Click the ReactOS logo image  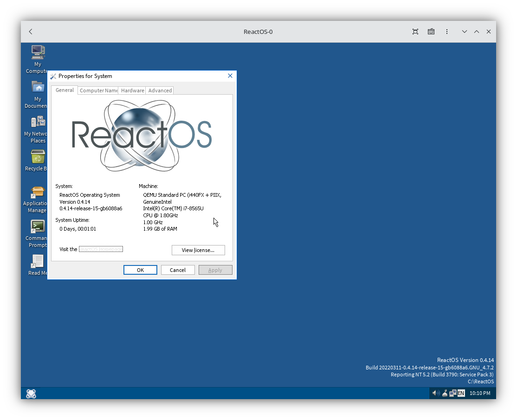[x=142, y=136]
